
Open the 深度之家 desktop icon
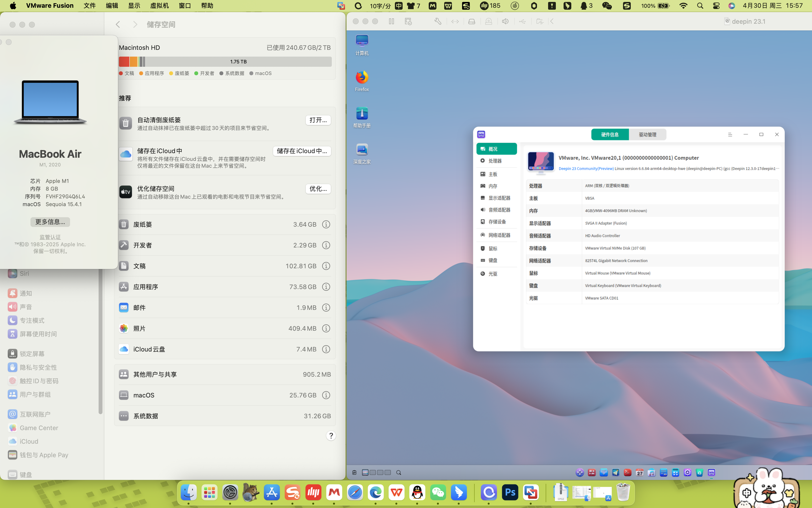coord(362,154)
